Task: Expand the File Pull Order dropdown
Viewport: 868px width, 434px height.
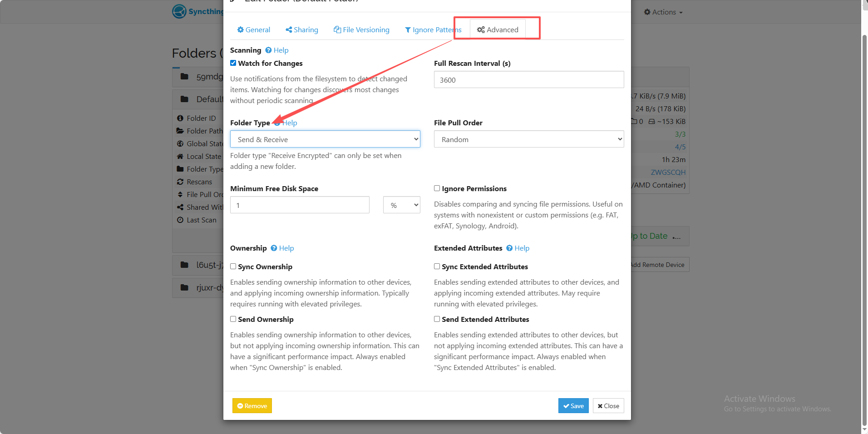Action: coord(529,139)
